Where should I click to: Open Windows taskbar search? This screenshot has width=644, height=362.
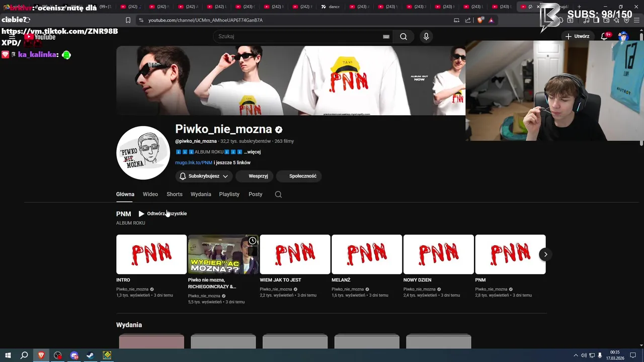coord(24,355)
